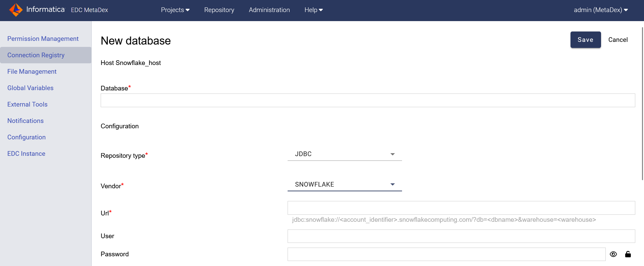The image size is (644, 266).
Task: Click the Configuration section heading
Action: (119, 126)
